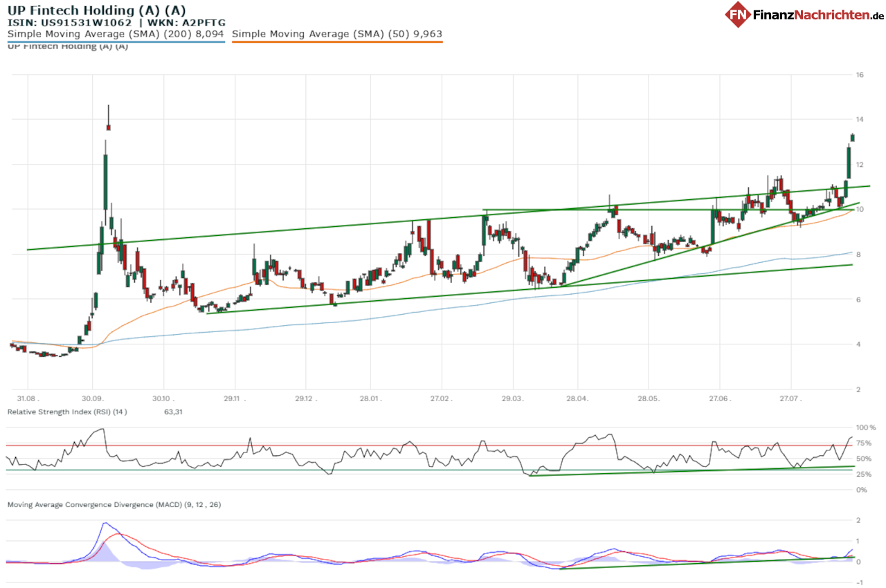
Task: Click the 27.07. date on the x-axis
Action: (790, 399)
